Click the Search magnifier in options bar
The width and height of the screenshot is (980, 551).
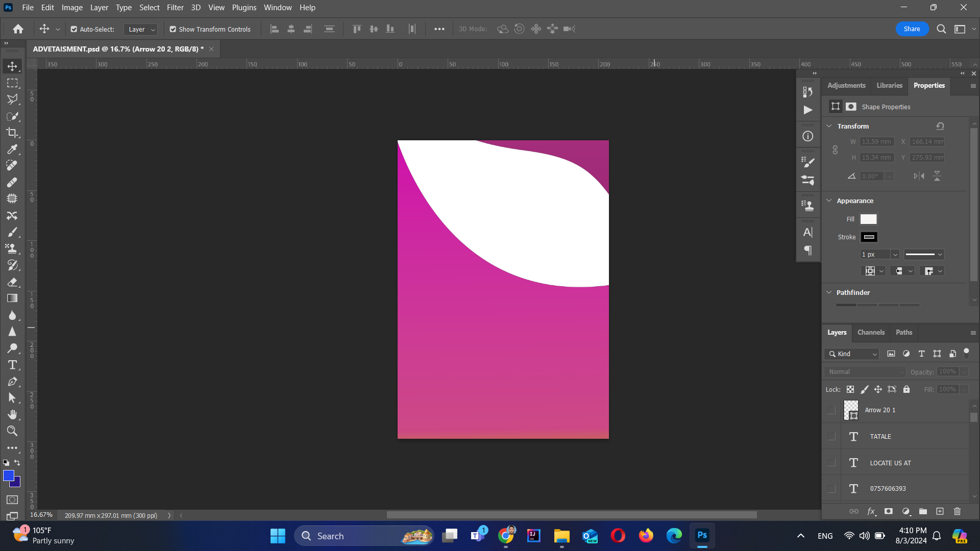[x=941, y=29]
